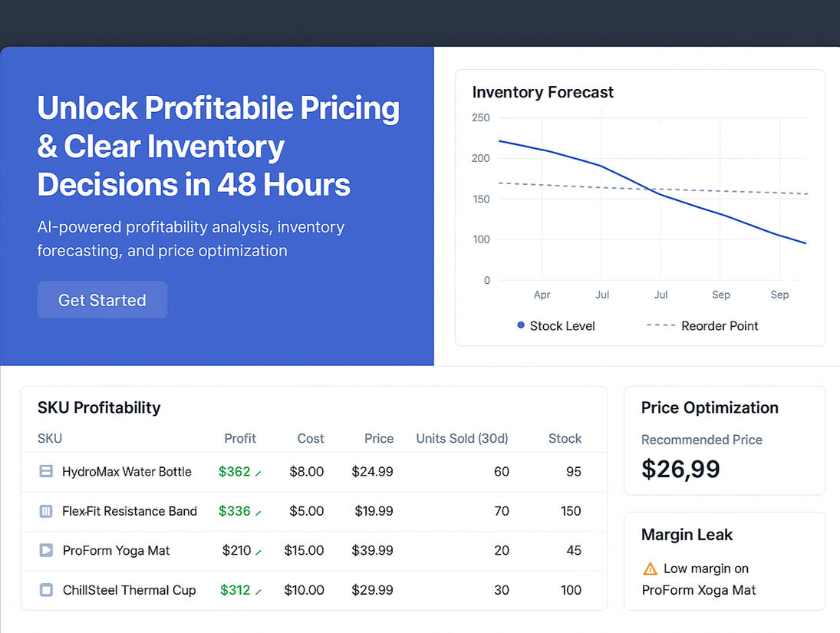
Task: Click the orange warning icon in Margin Leak
Action: 650,569
